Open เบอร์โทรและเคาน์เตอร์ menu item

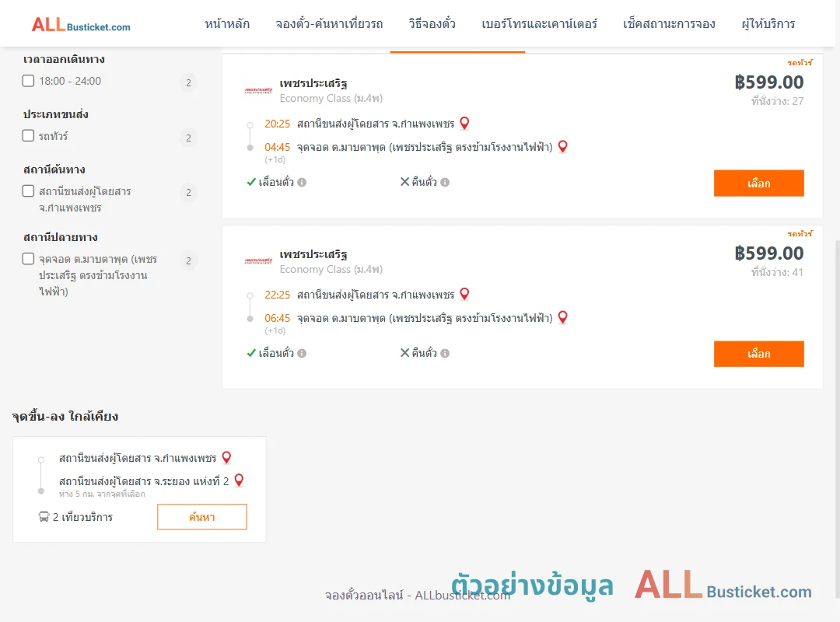click(540, 24)
